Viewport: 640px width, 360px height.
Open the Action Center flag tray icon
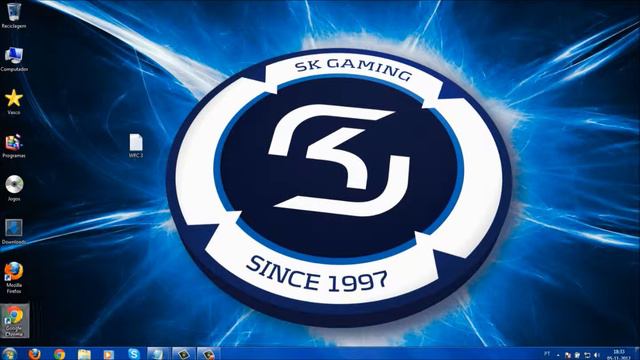(x=568, y=355)
